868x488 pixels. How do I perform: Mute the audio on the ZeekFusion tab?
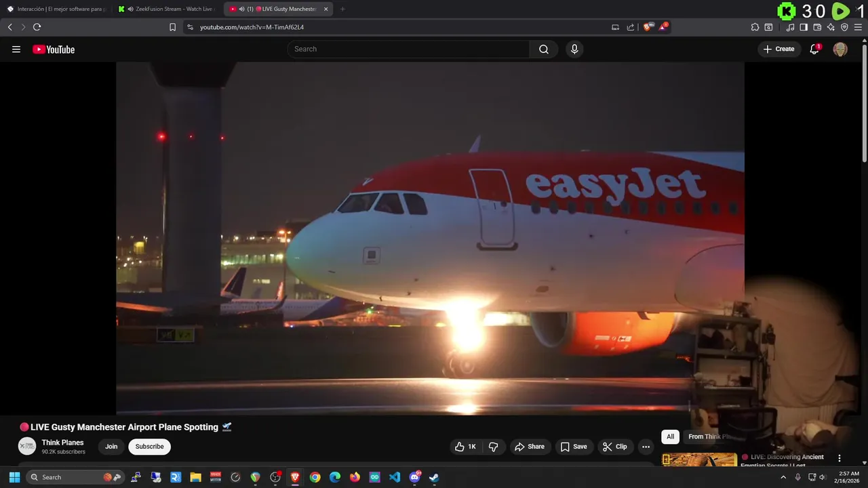click(x=130, y=9)
